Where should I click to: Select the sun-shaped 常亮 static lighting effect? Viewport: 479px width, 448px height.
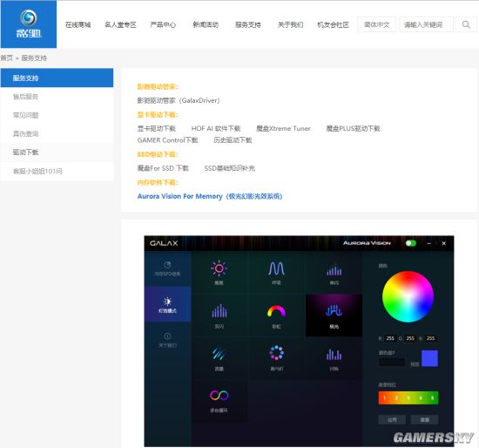[x=219, y=273]
